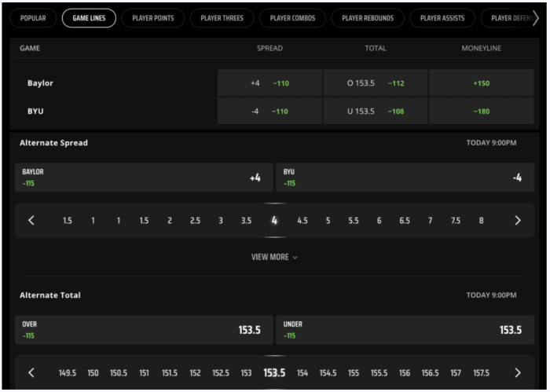Choose 150.5 on alternate total slider
This screenshot has height=392, width=550.
click(119, 372)
